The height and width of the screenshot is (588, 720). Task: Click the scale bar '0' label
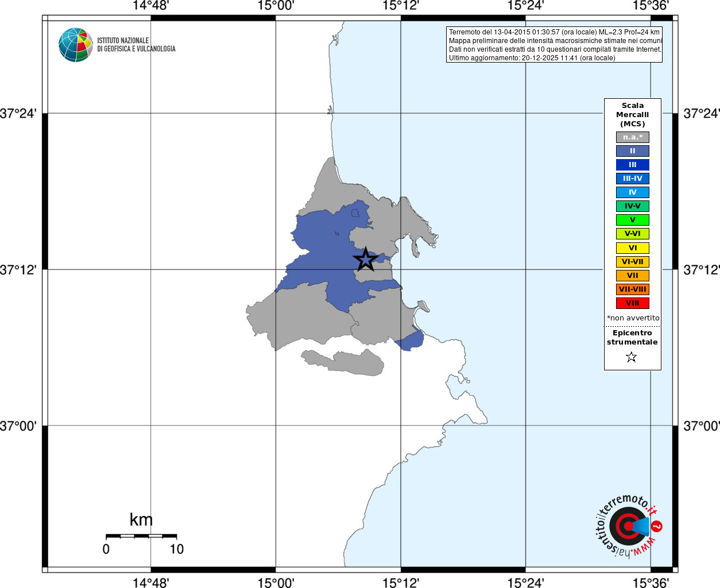pos(106,549)
